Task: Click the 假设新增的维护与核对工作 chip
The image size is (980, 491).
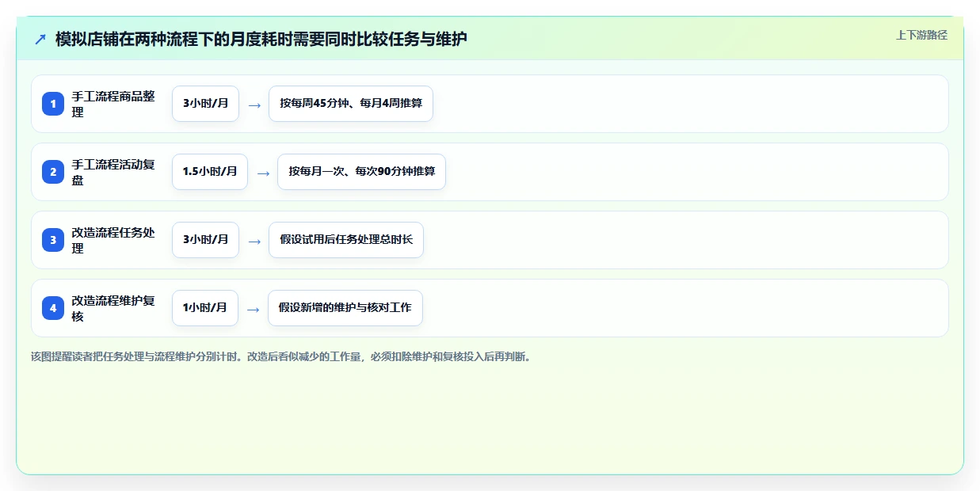Action: point(345,308)
